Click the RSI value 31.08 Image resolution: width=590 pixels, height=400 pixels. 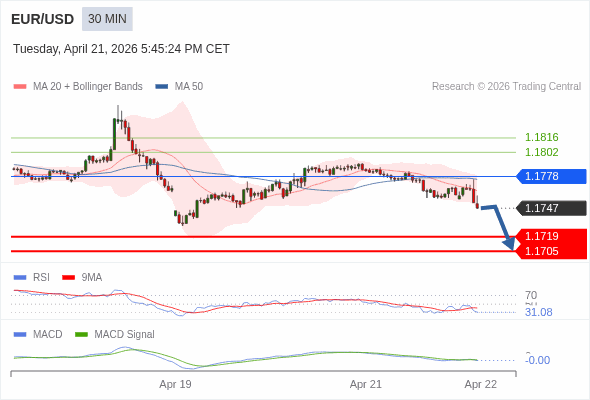point(539,312)
